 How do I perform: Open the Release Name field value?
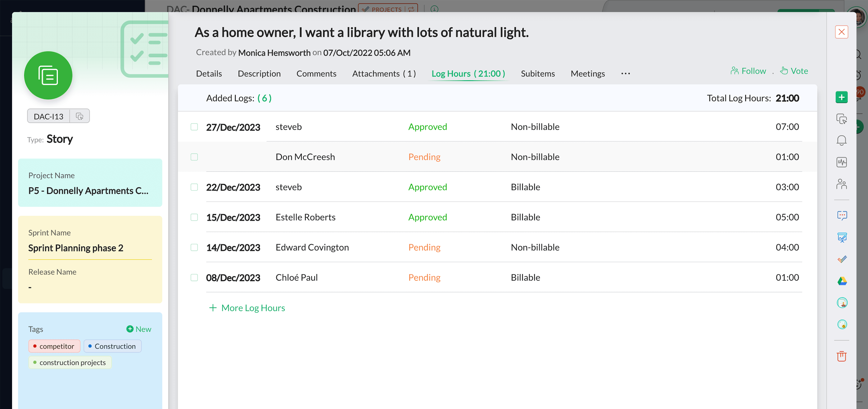click(30, 287)
